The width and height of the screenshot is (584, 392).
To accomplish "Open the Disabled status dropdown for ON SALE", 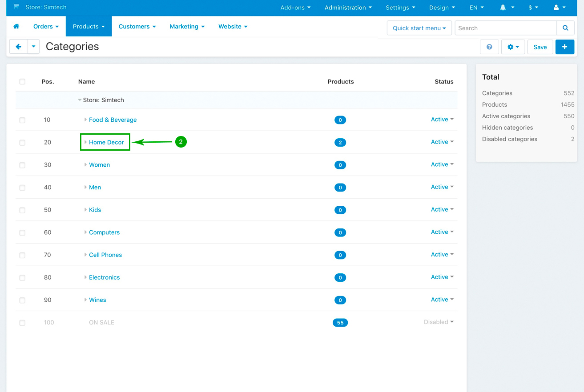I will click(x=439, y=322).
